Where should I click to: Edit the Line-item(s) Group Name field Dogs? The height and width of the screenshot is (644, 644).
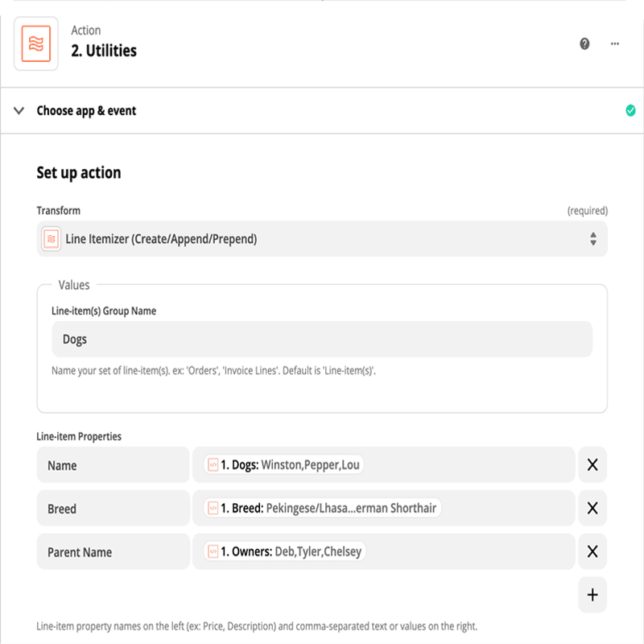(x=322, y=339)
